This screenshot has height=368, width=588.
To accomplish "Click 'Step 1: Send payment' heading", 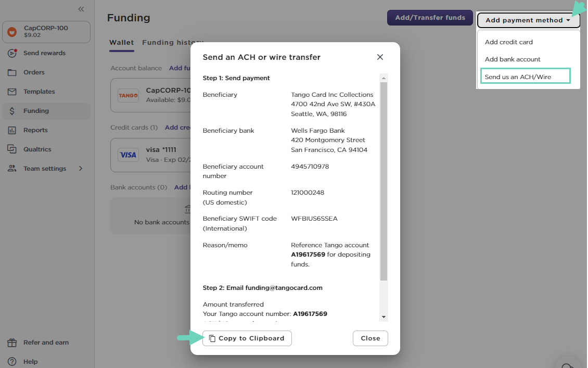I will click(x=236, y=78).
